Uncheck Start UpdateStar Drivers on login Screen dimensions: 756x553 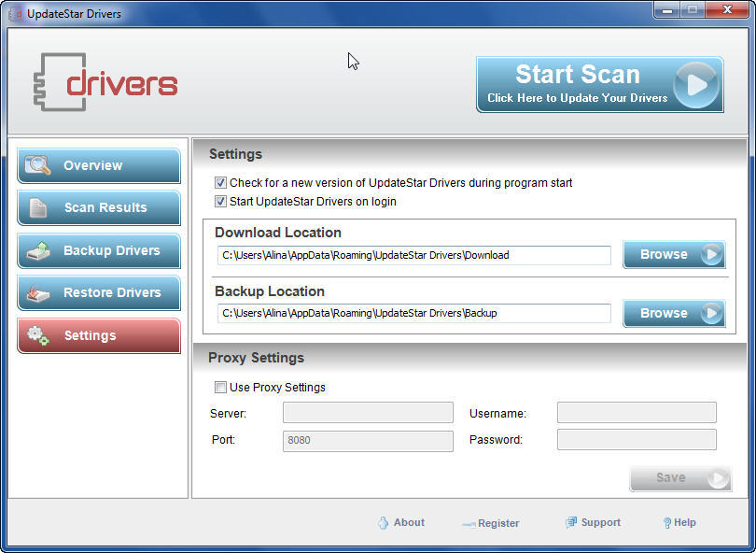click(220, 201)
